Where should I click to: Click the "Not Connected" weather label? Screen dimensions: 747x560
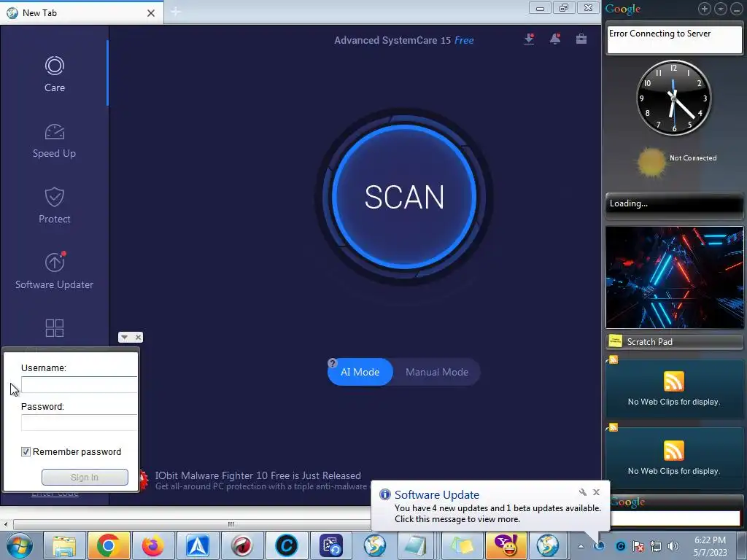tap(693, 157)
